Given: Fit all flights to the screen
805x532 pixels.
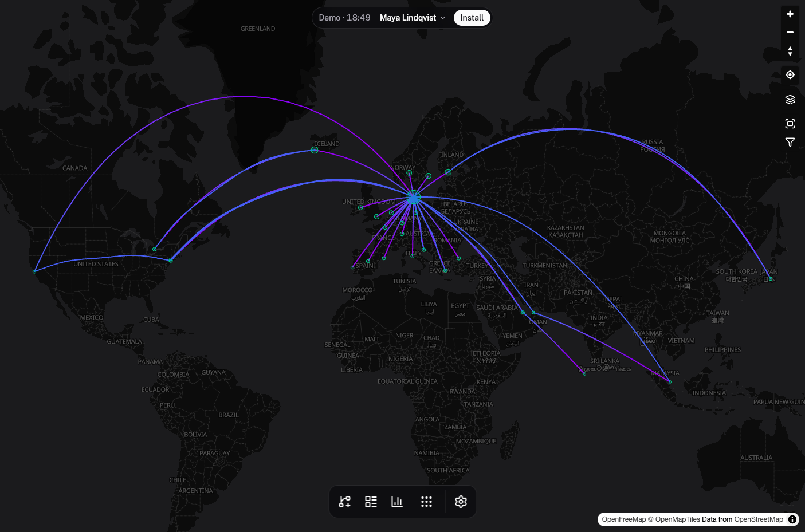Looking at the screenshot, I should [790, 124].
